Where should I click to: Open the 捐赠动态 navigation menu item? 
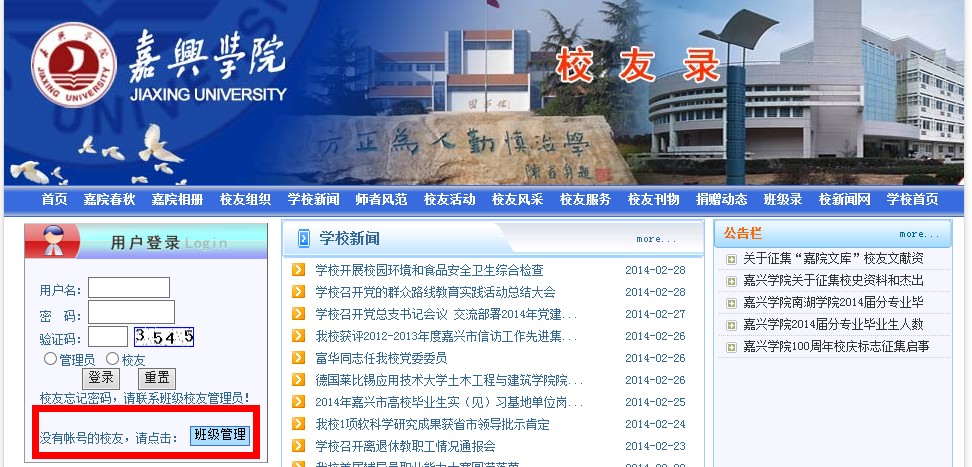click(x=721, y=200)
